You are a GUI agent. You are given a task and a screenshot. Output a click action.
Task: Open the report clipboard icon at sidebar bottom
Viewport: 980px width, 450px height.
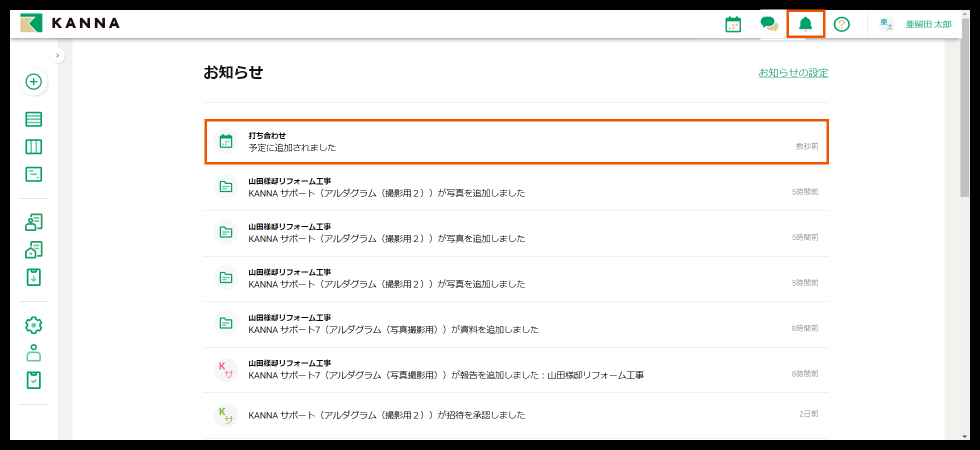coord(33,380)
